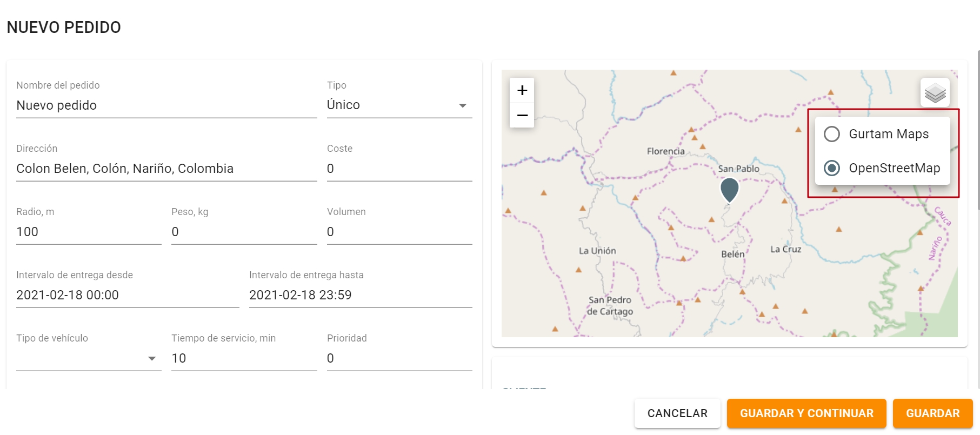
Task: Open the map layers selector icon
Action: click(935, 93)
